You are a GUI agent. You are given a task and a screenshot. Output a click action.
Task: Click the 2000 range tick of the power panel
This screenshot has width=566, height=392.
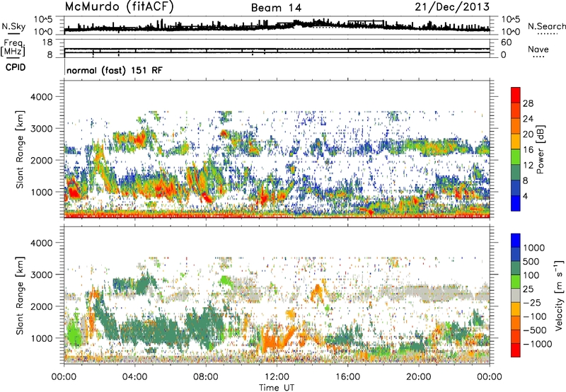point(41,160)
